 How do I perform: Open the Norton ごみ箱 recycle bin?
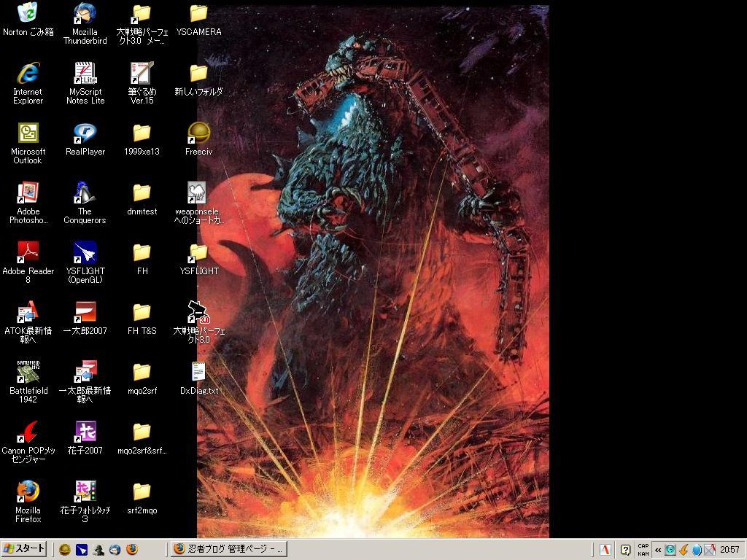pos(28,20)
